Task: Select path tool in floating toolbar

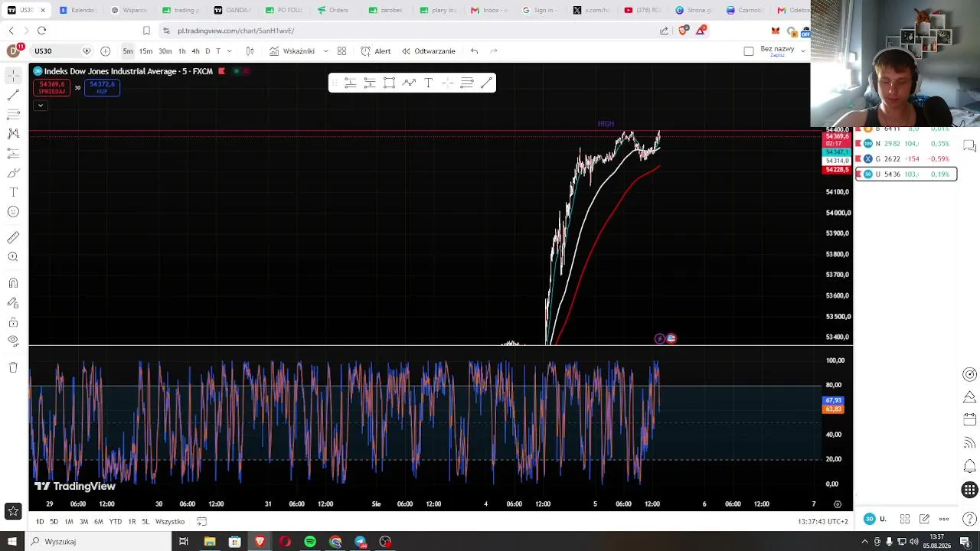Action: (x=409, y=83)
